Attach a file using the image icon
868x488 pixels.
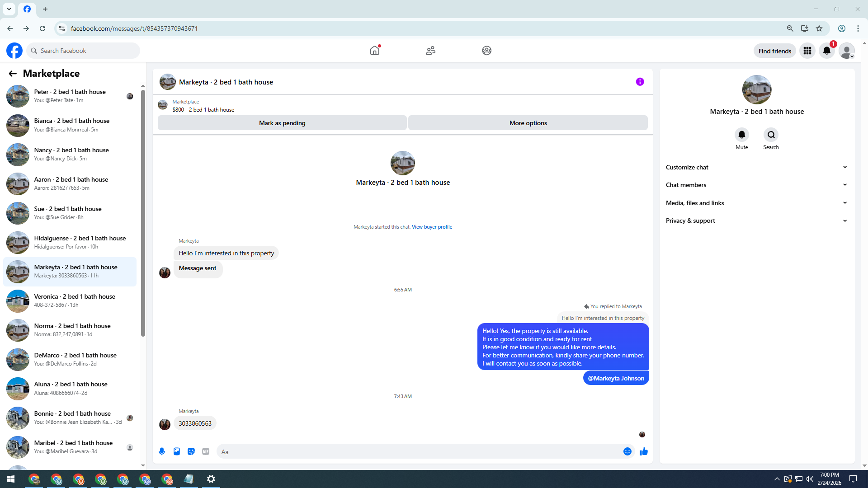[177, 451]
